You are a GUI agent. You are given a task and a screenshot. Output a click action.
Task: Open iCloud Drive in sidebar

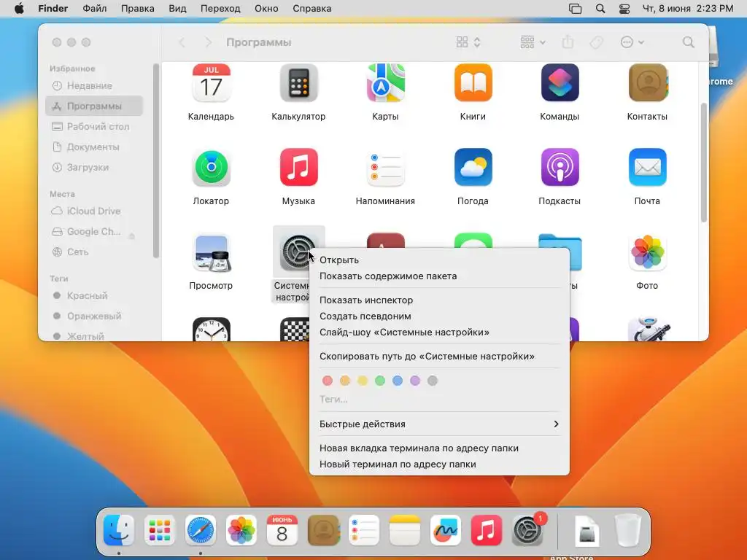[94, 211]
